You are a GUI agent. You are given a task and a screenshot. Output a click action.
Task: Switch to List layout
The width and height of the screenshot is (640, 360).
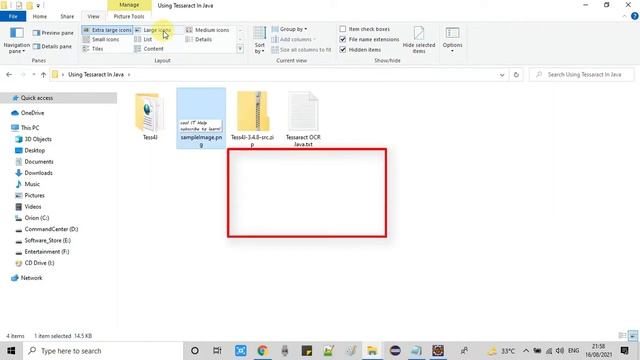pos(143,39)
